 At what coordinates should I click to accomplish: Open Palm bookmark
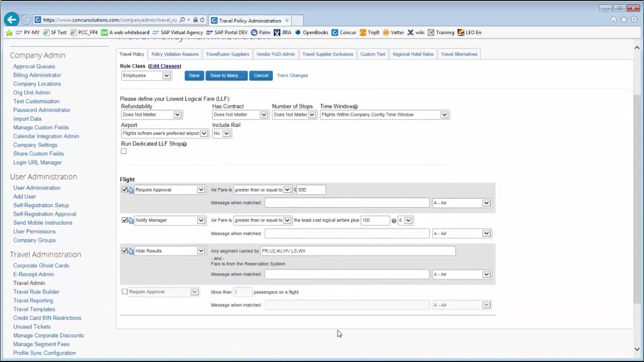(261, 33)
